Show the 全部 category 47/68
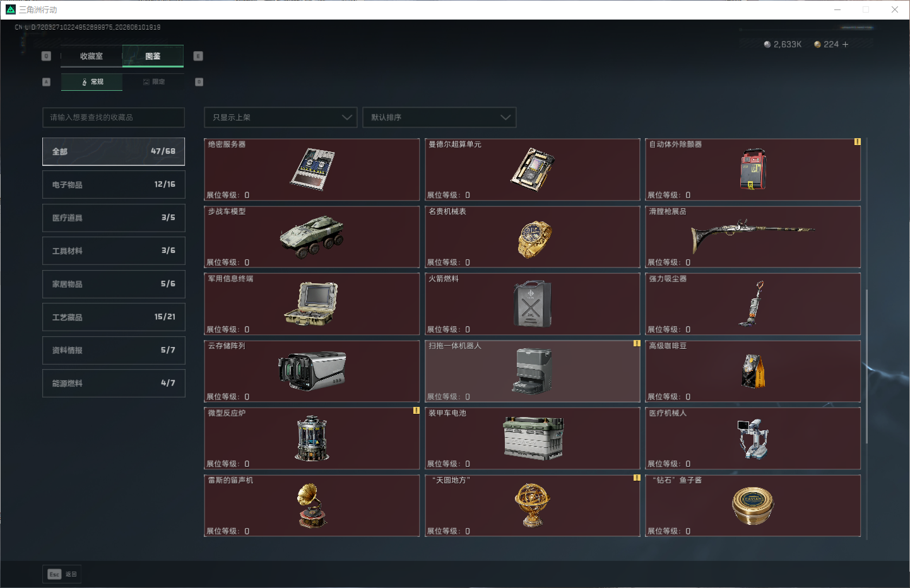The width and height of the screenshot is (910, 588). [x=114, y=151]
